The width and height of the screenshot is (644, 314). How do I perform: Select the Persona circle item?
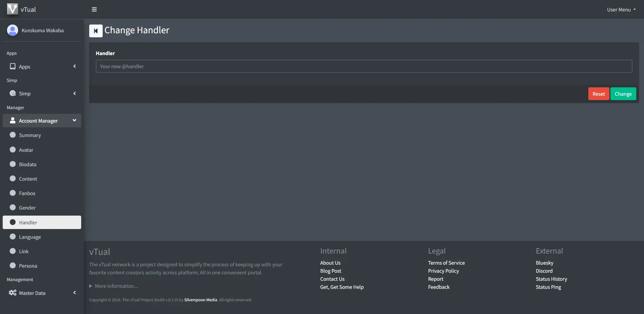13,266
